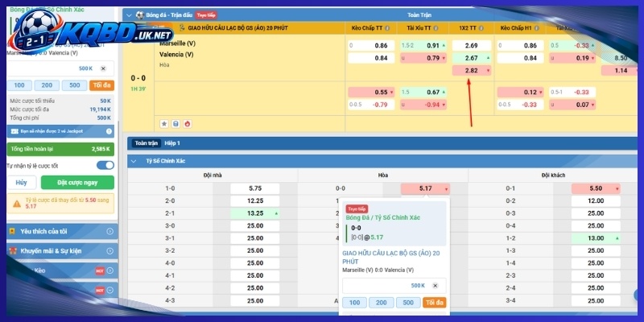The width and height of the screenshot is (644, 322).
Task: Click the stake input field in left bet slip
Action: [61, 68]
